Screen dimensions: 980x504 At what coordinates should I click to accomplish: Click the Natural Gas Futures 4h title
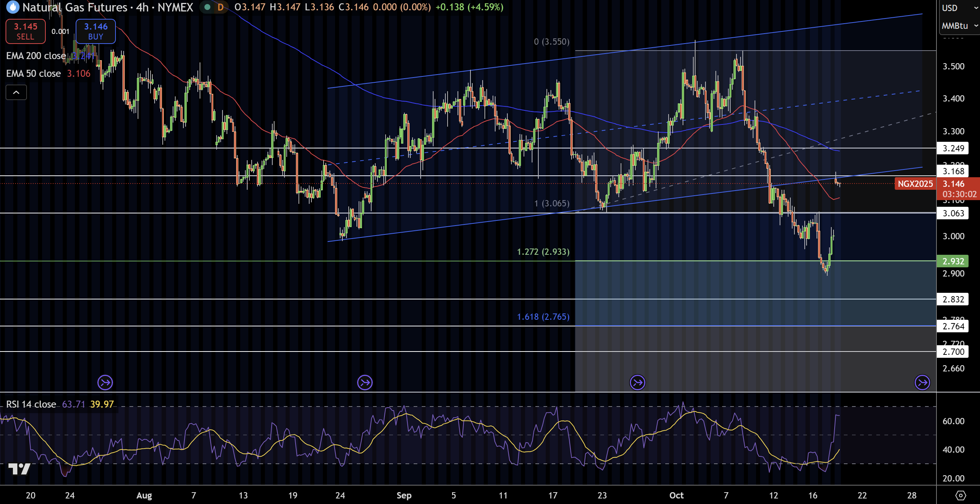pos(108,7)
